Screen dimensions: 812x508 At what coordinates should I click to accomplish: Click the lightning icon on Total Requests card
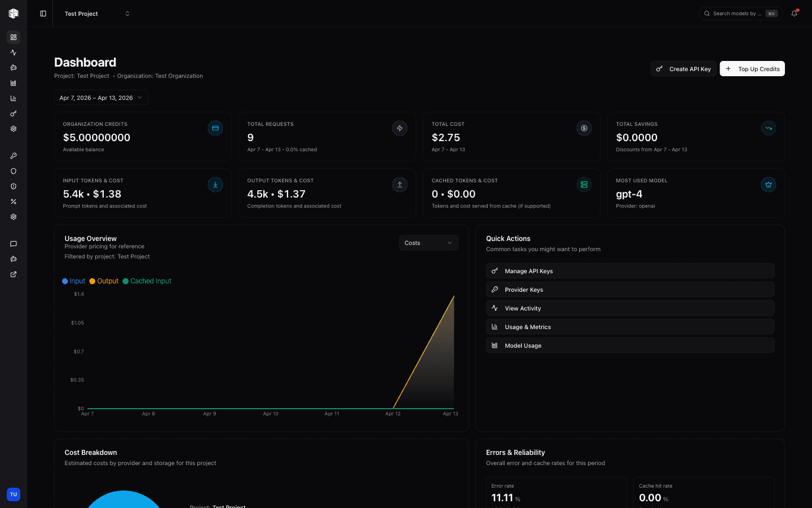point(400,128)
